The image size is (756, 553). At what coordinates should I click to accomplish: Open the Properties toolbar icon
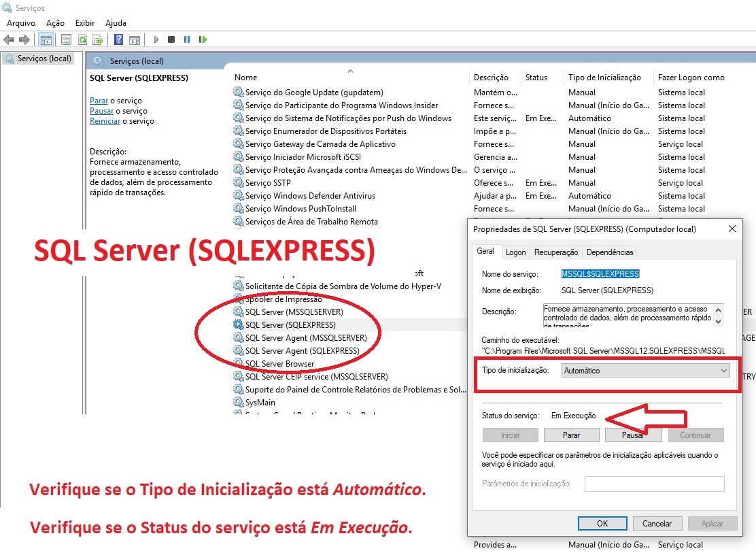click(x=67, y=39)
